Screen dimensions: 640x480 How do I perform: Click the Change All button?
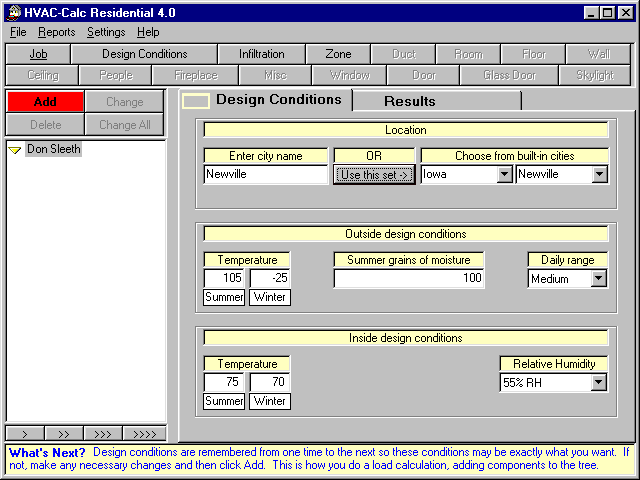click(x=124, y=124)
